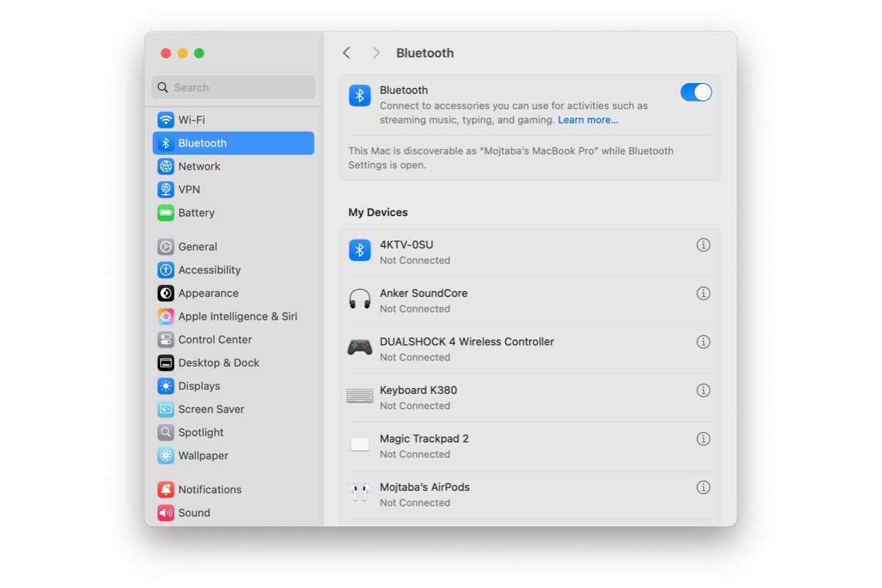Select Notifications in the sidebar
This screenshot has height=588, width=882.
coord(234,490)
